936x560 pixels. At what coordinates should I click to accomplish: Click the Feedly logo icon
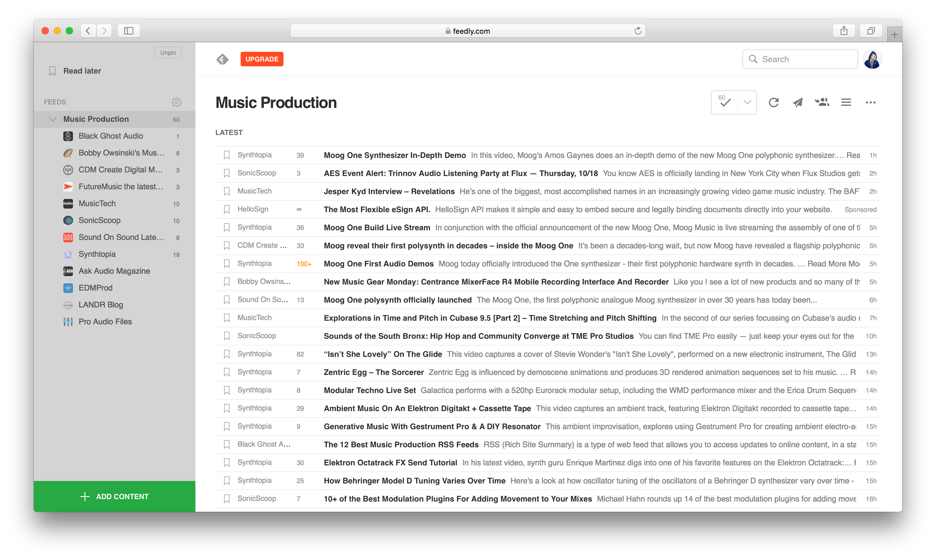pos(222,59)
